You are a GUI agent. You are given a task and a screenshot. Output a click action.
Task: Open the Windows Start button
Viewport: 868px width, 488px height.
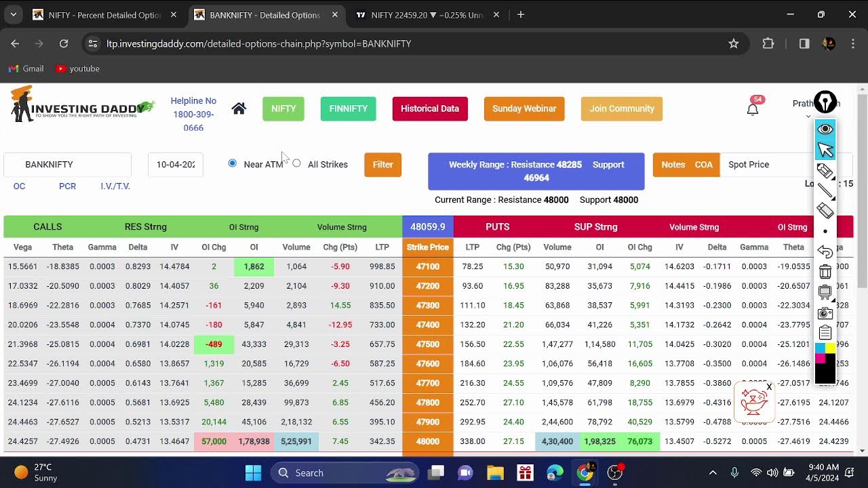253,472
